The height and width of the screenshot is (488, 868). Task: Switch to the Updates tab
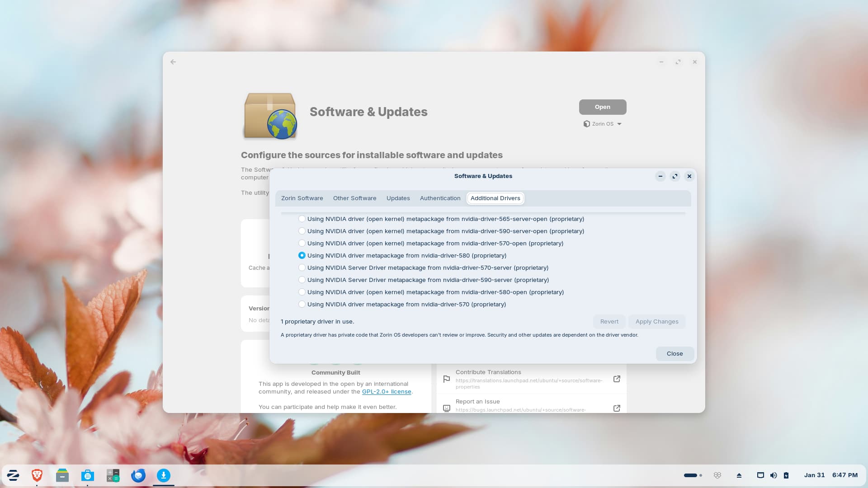click(398, 198)
